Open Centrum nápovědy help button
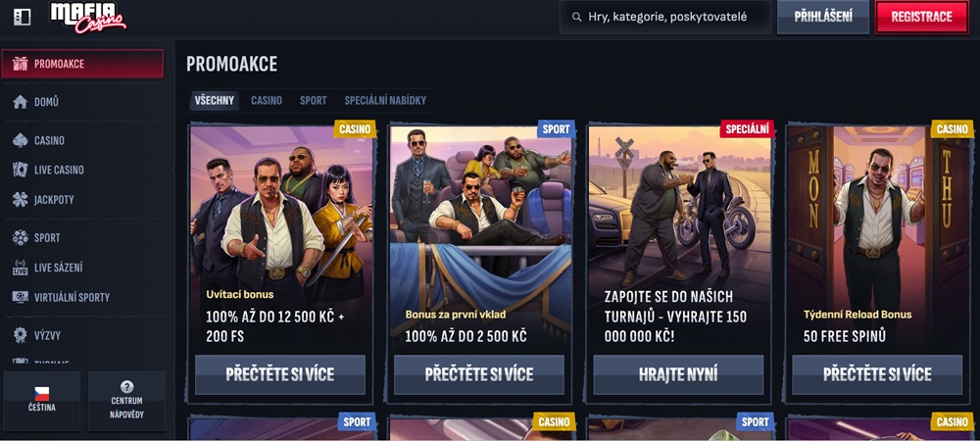This screenshot has height=441, width=980. coord(126,400)
